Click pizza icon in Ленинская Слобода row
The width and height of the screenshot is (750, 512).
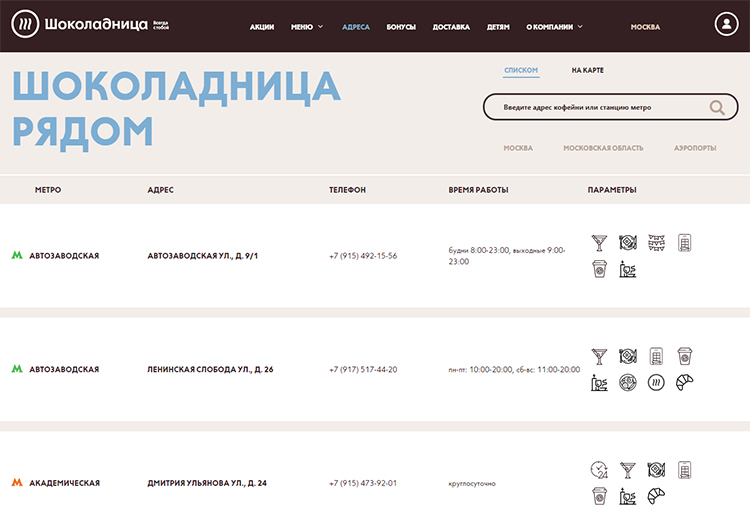point(628,383)
